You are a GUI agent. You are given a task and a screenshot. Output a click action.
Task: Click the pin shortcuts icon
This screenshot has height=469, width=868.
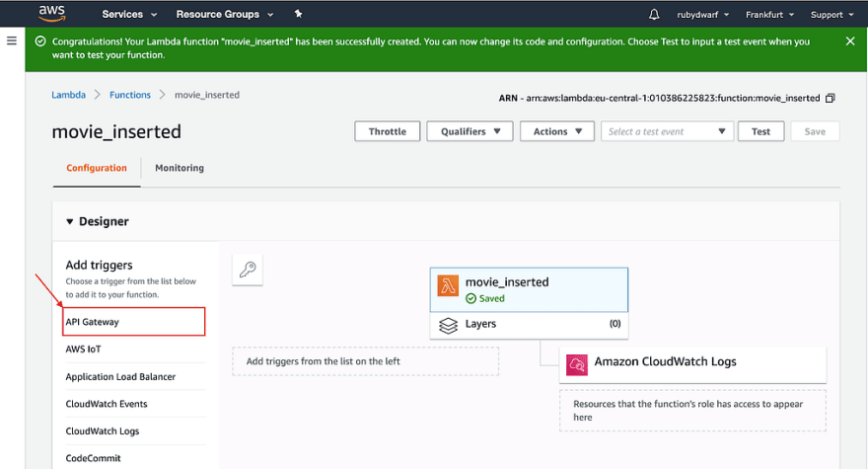pos(298,14)
